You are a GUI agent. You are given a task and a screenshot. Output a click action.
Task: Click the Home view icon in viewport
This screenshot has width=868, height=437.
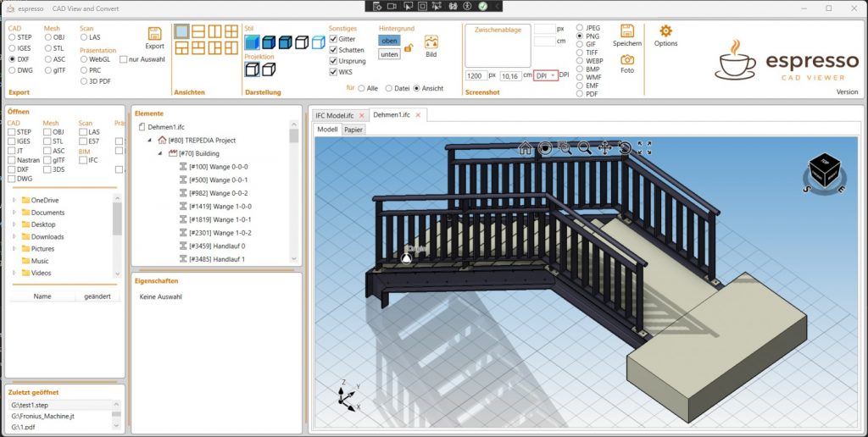pos(526,148)
